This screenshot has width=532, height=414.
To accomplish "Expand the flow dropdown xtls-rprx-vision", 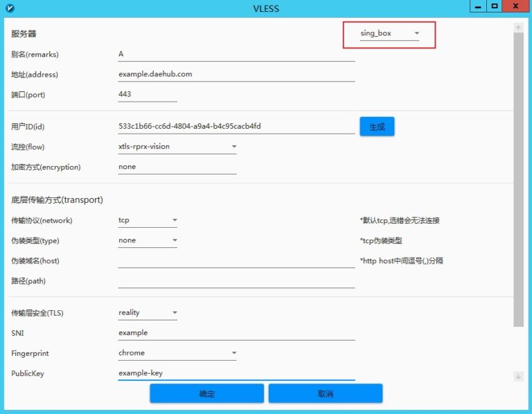I will pyautogui.click(x=177, y=147).
